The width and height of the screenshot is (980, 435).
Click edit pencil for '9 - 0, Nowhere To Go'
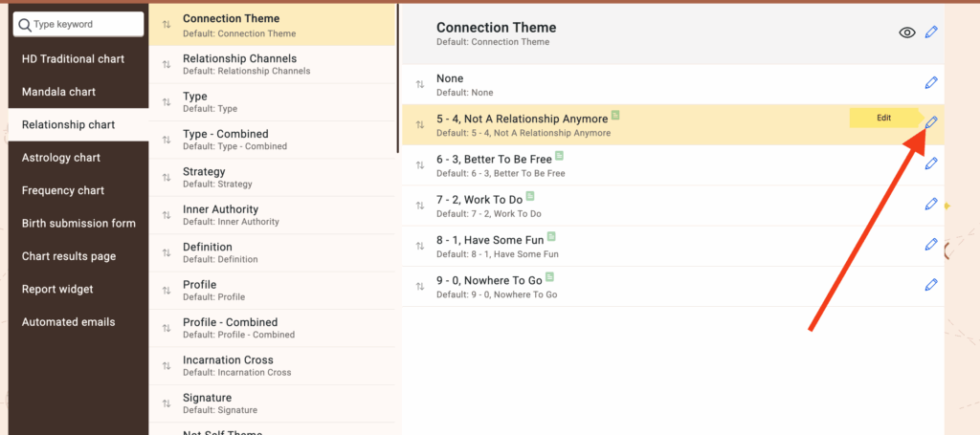click(x=931, y=285)
